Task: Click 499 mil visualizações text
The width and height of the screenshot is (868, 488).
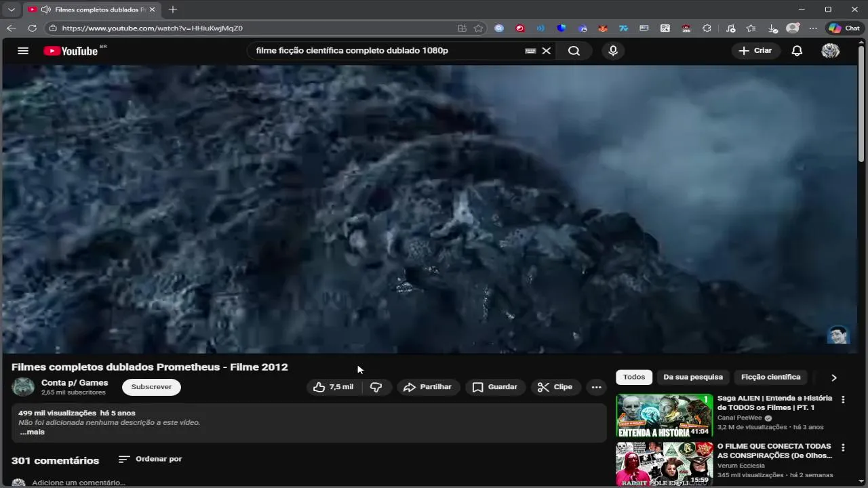Action: 57,413
